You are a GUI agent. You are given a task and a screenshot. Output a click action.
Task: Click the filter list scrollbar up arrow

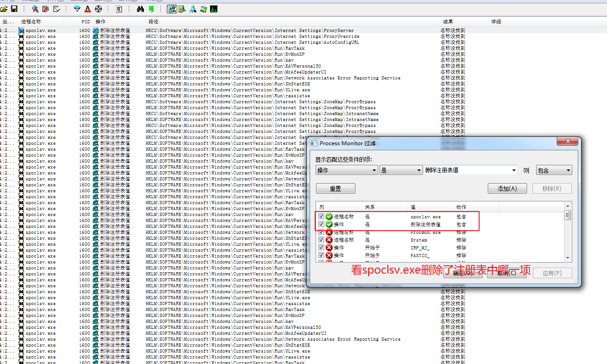pos(568,206)
